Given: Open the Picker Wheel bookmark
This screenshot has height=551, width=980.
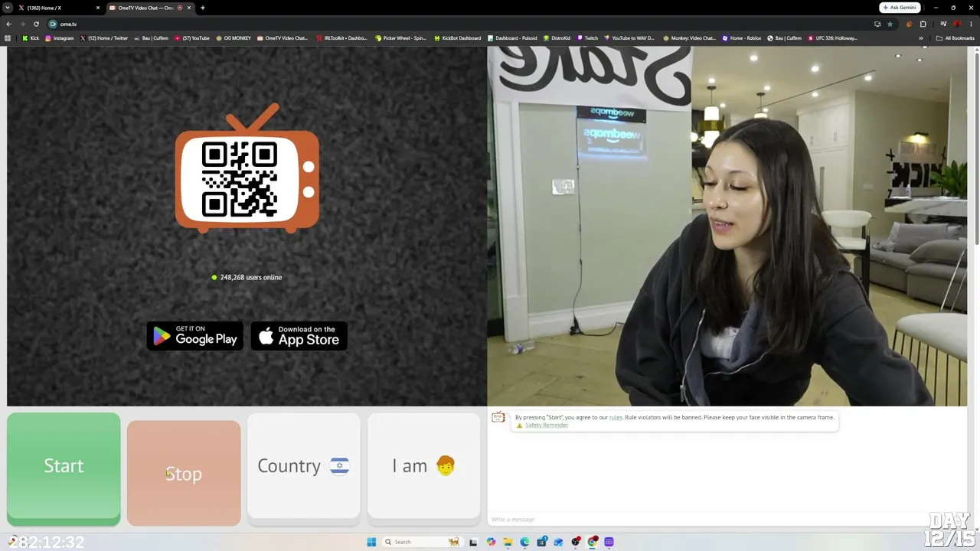Looking at the screenshot, I should coord(400,38).
